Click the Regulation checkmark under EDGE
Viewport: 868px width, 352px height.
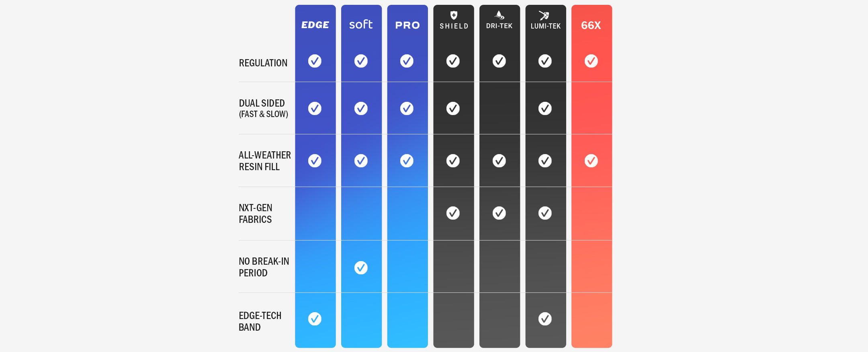315,61
